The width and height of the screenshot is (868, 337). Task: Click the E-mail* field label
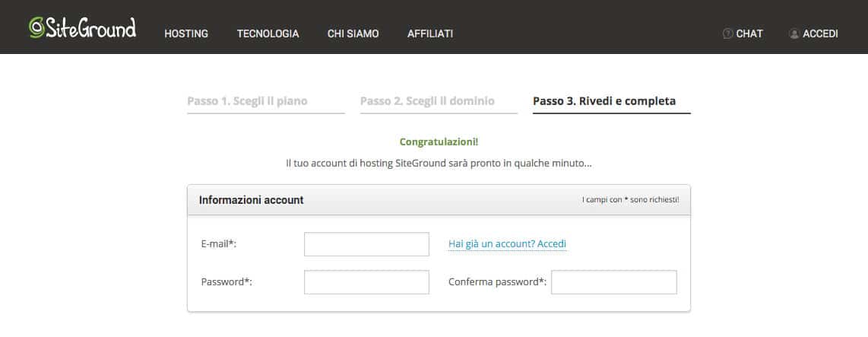pos(219,244)
